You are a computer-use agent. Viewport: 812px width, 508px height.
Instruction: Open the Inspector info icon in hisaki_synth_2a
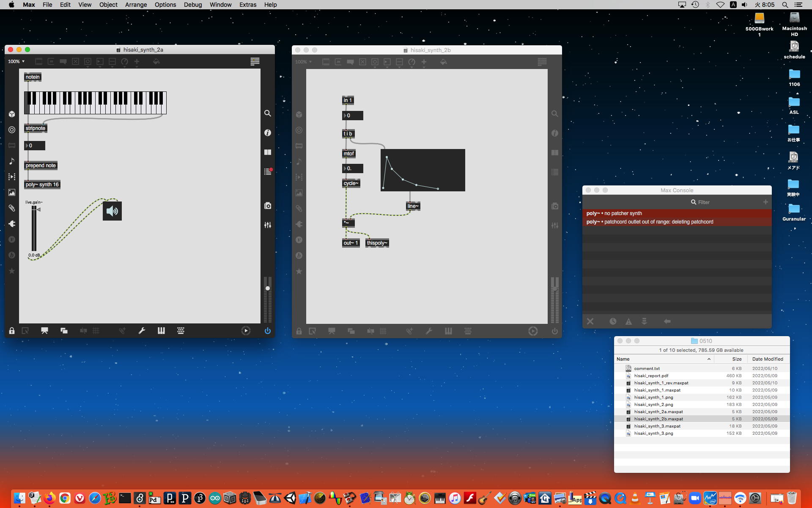(x=268, y=133)
